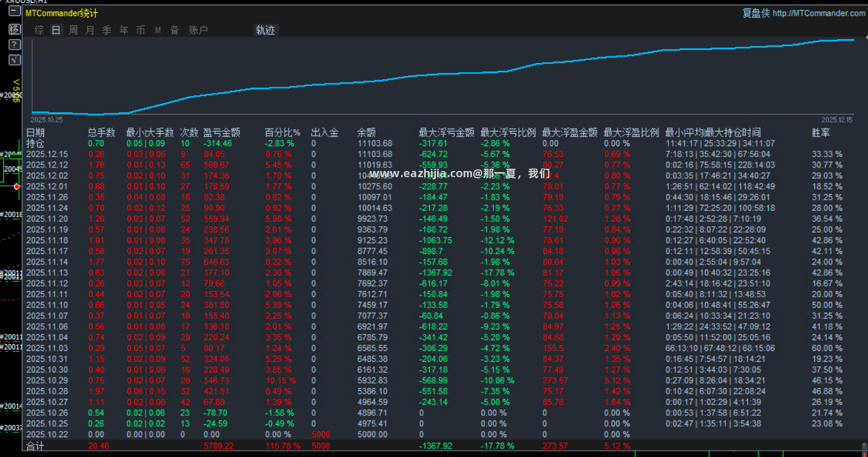The image size is (868, 457).
Task: Open the 月 monthly statistics tab
Action: point(90,30)
